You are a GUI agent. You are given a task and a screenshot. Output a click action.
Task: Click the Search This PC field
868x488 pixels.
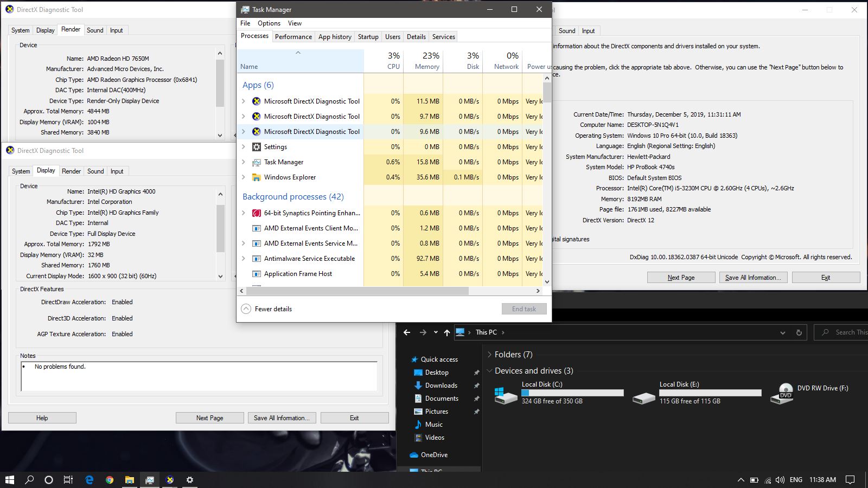[x=846, y=332]
